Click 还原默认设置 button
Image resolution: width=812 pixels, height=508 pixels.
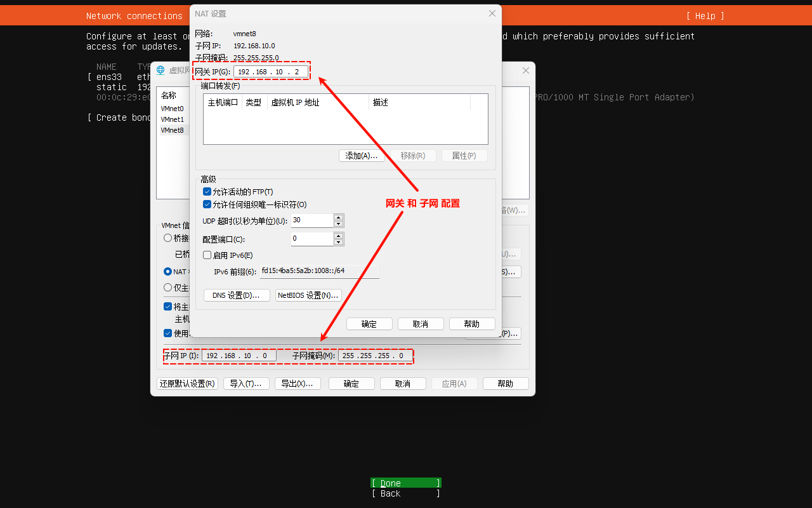coord(187,384)
